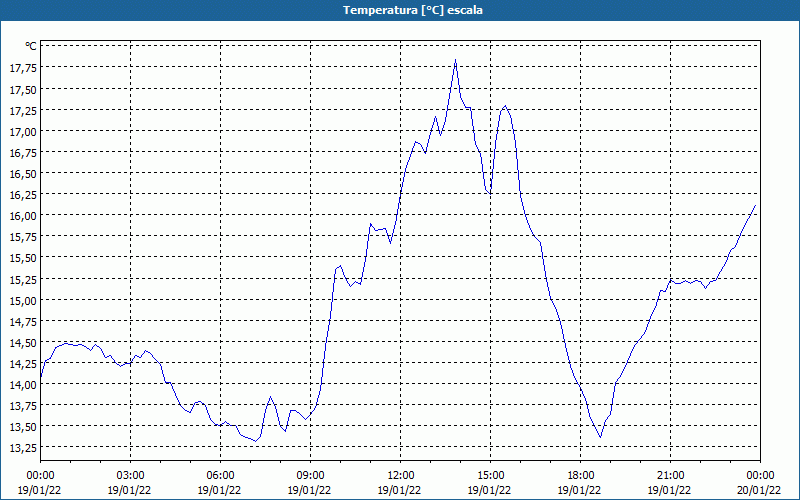Click the 03:00 time label
The height and width of the screenshot is (500, 800).
point(131,476)
